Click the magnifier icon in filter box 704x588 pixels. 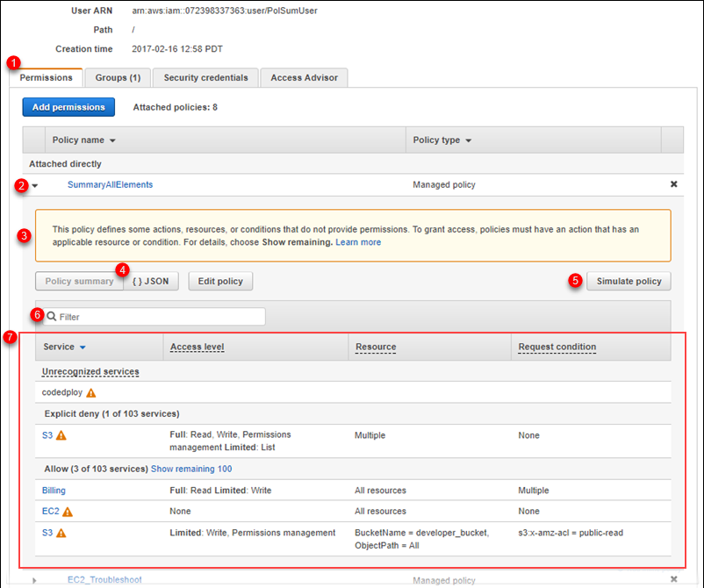point(52,317)
